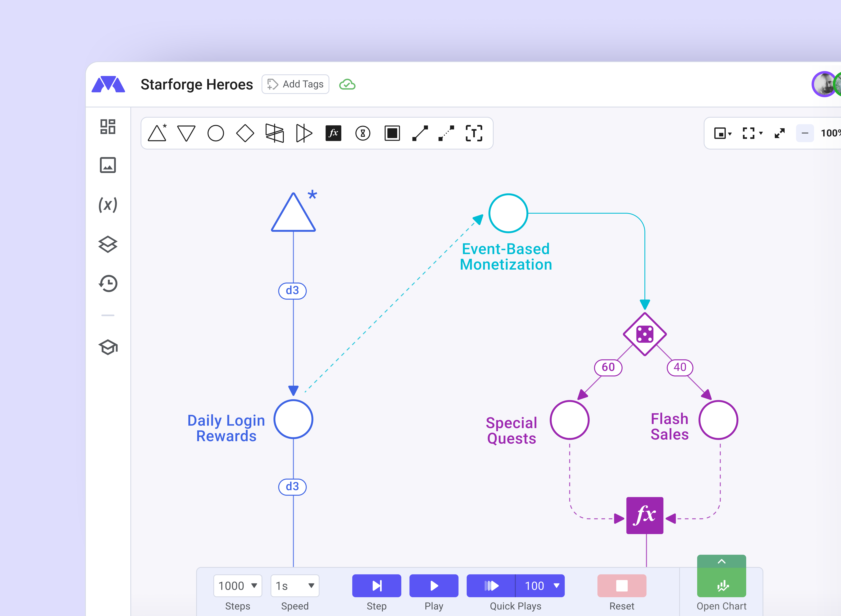841x616 pixels.
Task: Select the Source triangle tool
Action: pyautogui.click(x=157, y=133)
